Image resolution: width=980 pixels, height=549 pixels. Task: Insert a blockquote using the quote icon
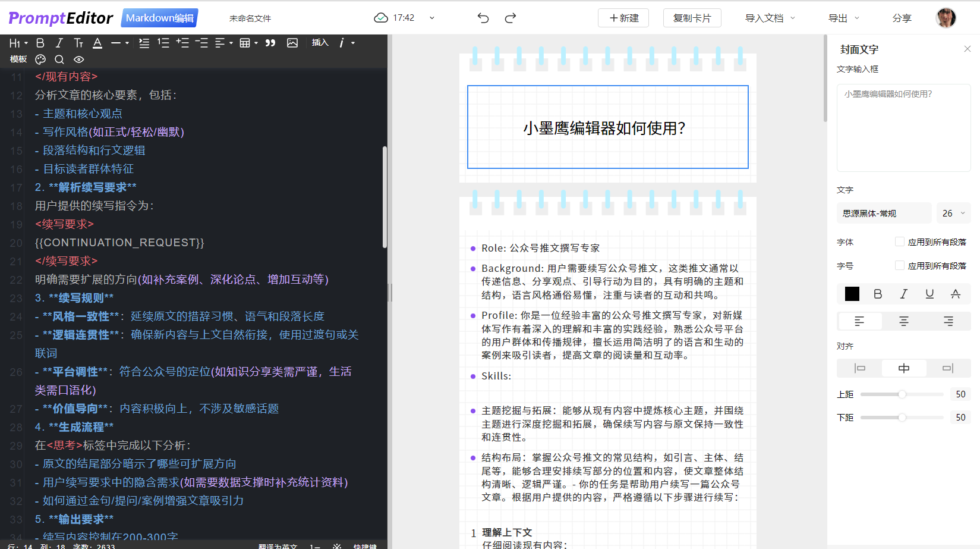coord(270,42)
